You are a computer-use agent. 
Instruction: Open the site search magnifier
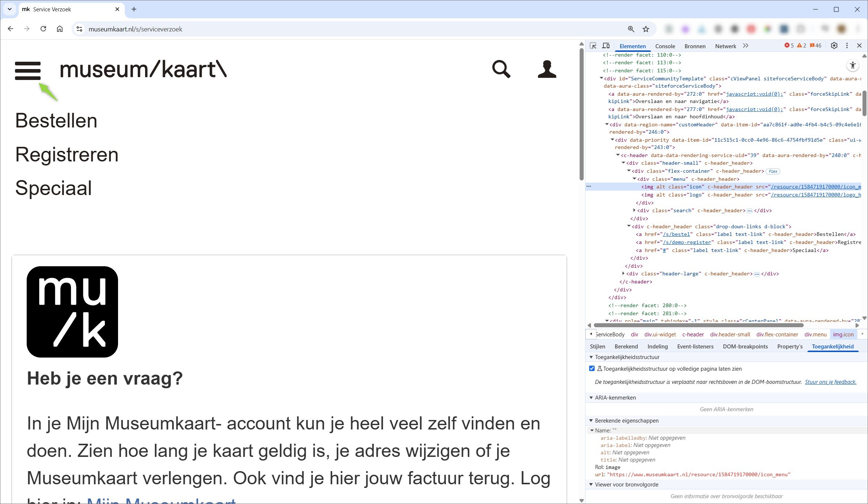coord(501,69)
